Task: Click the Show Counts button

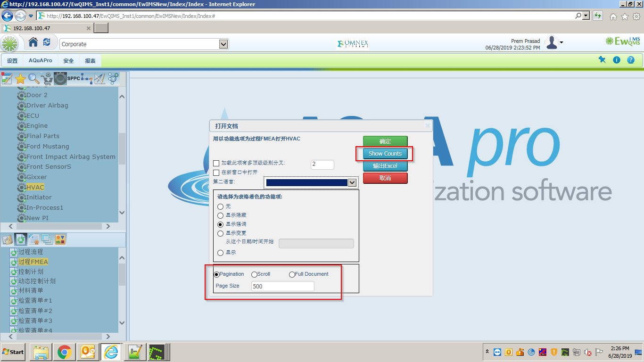Action: click(x=385, y=154)
